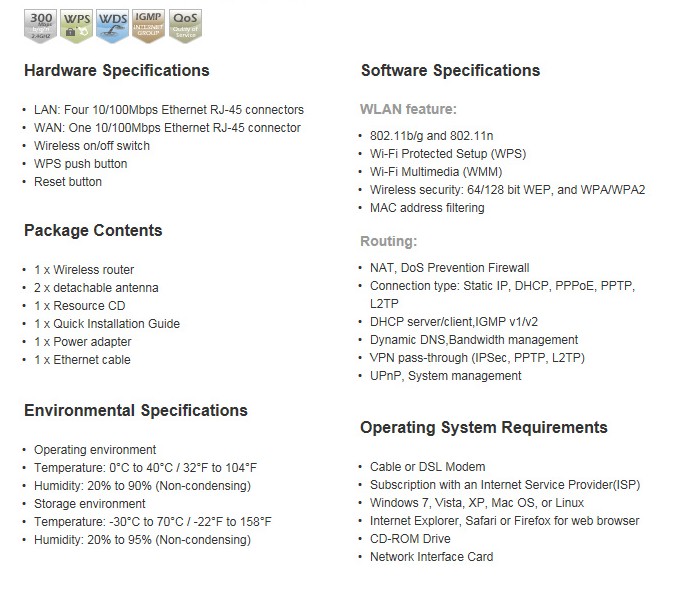681x592 pixels.
Task: Click the WDS feature badge
Action: pos(112,24)
